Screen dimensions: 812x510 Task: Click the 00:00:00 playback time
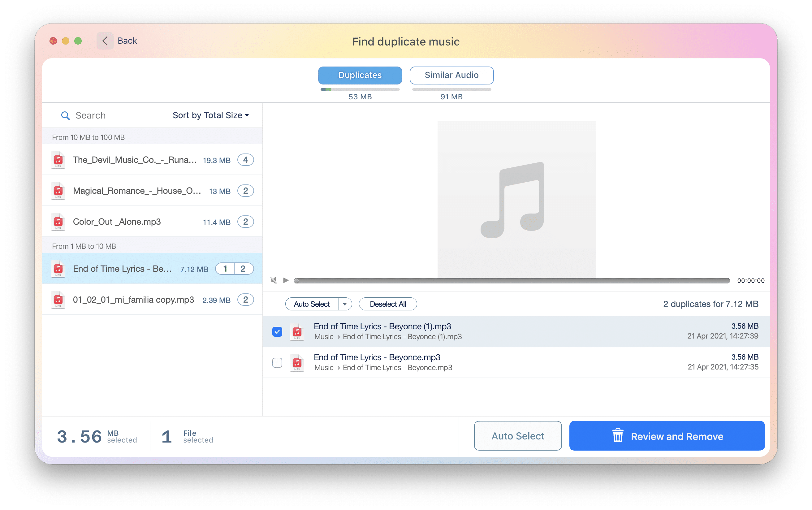[x=751, y=281]
